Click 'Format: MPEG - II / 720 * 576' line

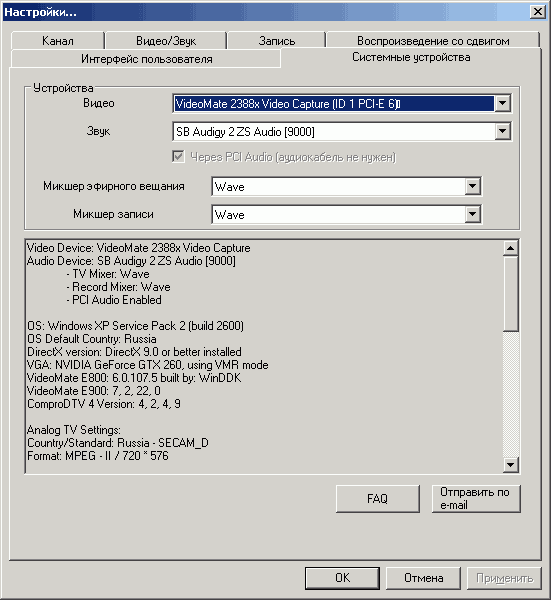point(98,456)
